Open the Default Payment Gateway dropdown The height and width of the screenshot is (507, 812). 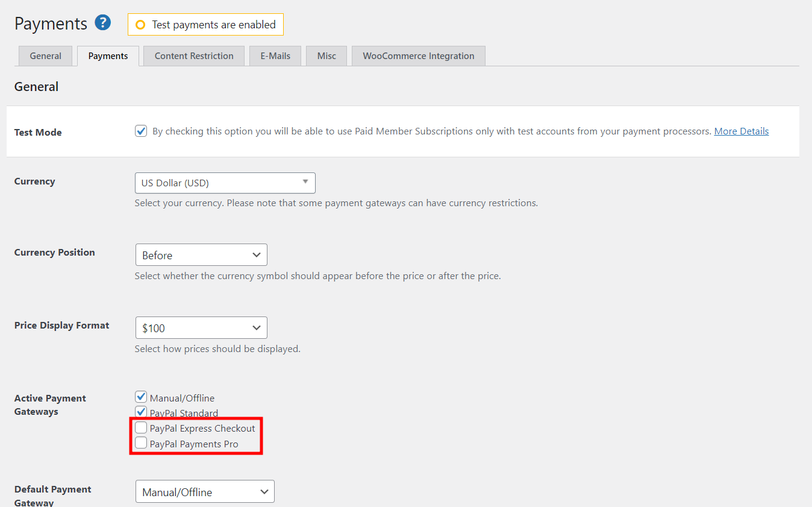[205, 491]
